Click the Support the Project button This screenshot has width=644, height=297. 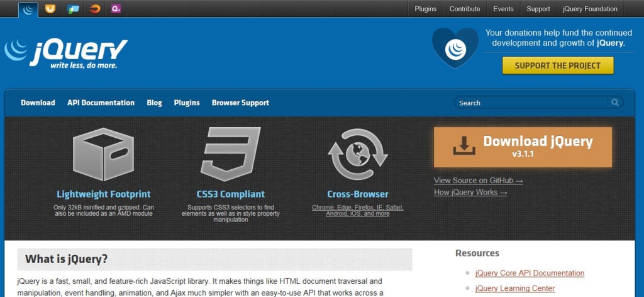point(558,65)
